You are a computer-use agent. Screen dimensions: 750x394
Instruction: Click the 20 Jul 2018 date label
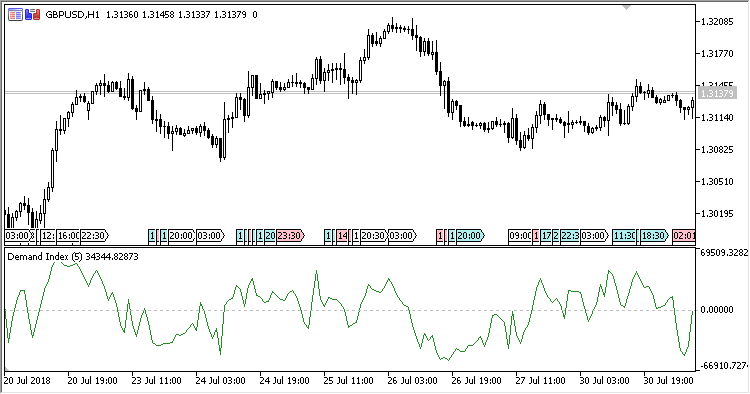pyautogui.click(x=27, y=381)
